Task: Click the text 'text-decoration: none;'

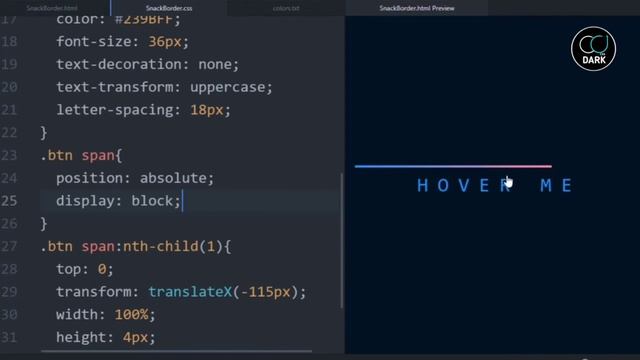Action: click(147, 64)
